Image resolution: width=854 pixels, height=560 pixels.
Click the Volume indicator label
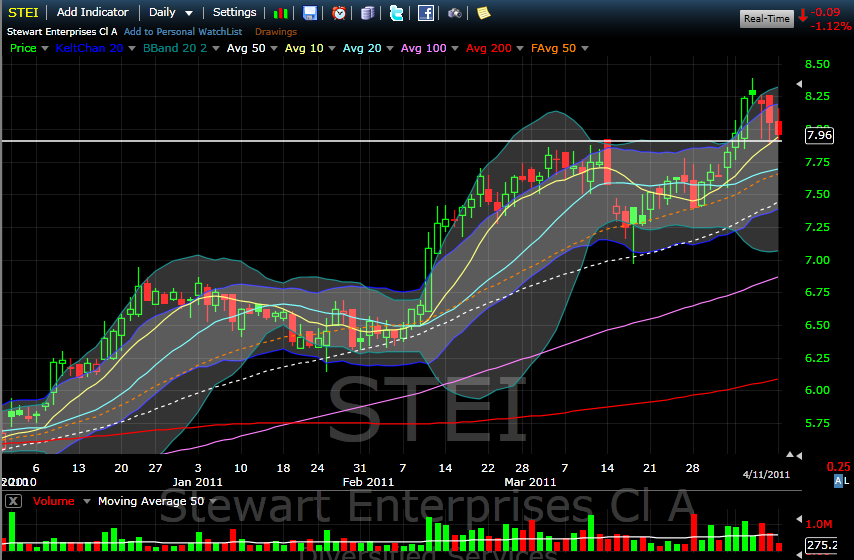53,501
